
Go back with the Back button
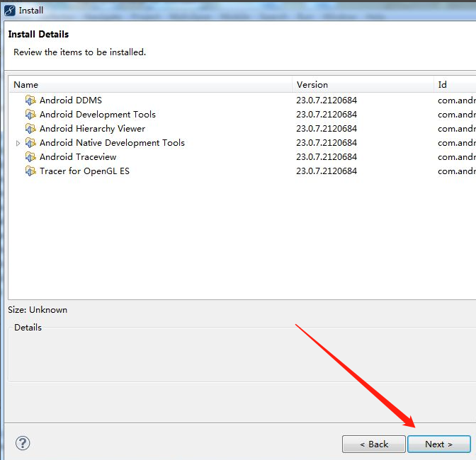(x=374, y=444)
